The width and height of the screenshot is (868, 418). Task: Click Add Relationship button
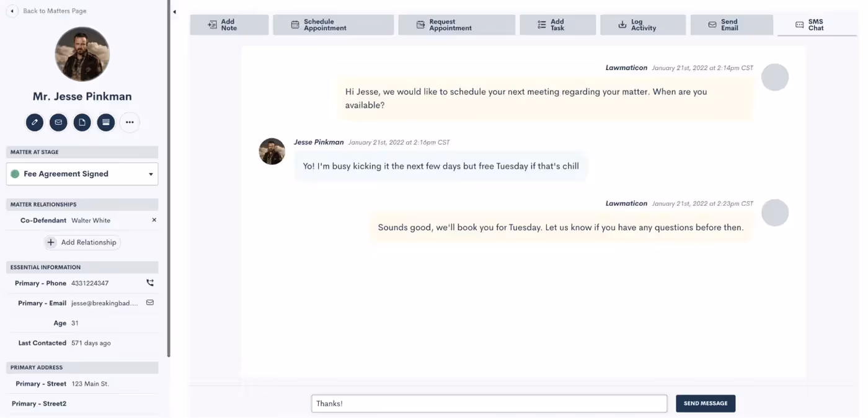coord(82,242)
